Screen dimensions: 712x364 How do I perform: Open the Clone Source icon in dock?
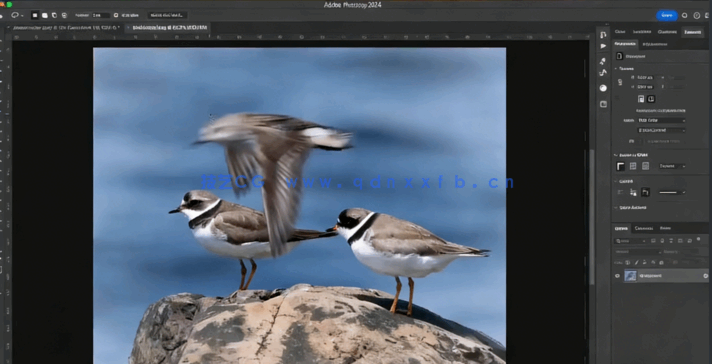(x=603, y=73)
